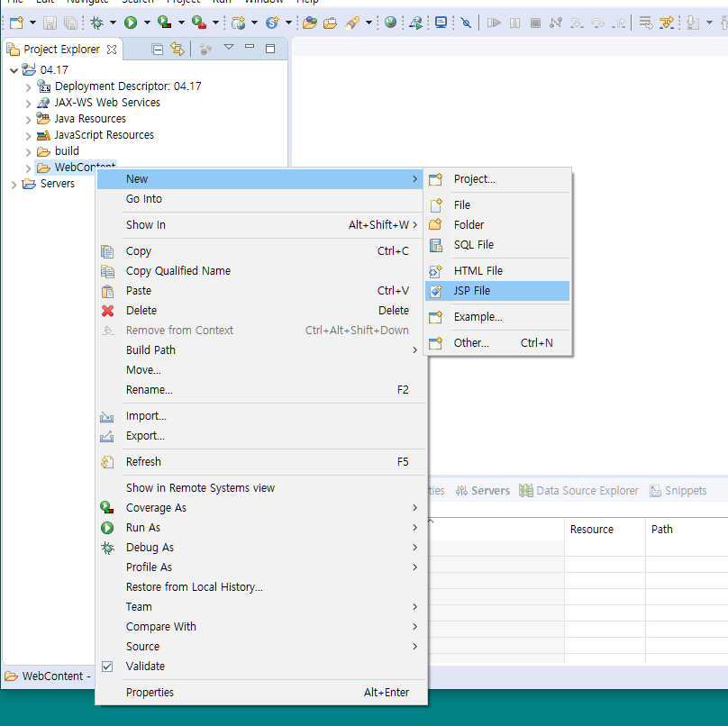The width and height of the screenshot is (728, 726).
Task: Click Collapse All in Project Explorer
Action: coord(158,49)
